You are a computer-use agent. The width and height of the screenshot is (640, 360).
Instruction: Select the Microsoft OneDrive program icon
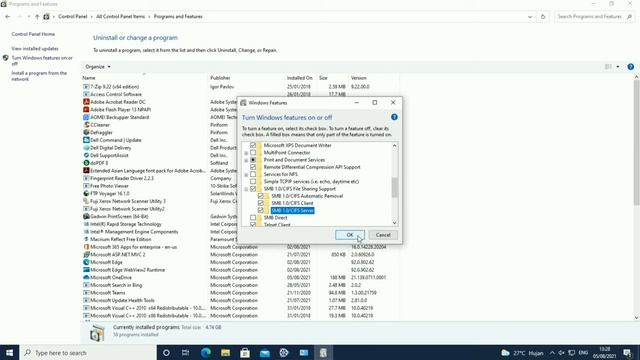coord(86,278)
